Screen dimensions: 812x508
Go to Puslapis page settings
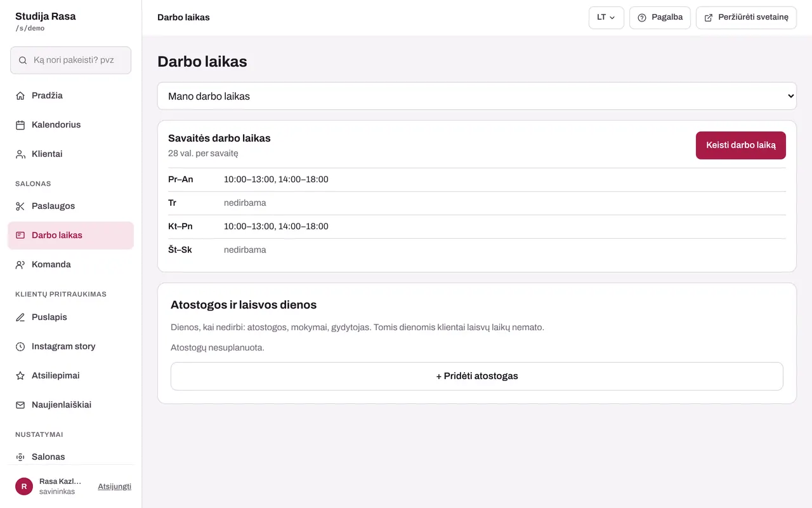[x=70, y=317]
